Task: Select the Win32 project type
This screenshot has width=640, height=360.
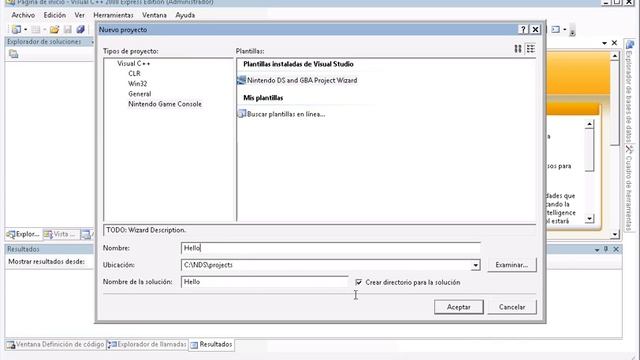Action: 138,84
